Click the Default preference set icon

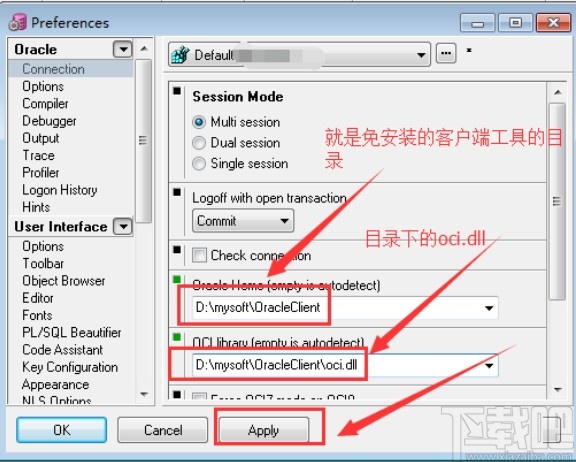[180, 55]
